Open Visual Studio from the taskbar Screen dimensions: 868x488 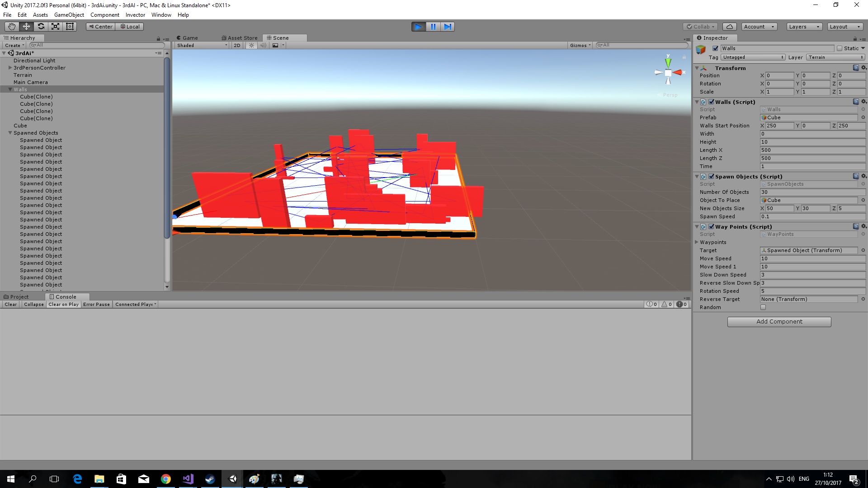point(188,479)
